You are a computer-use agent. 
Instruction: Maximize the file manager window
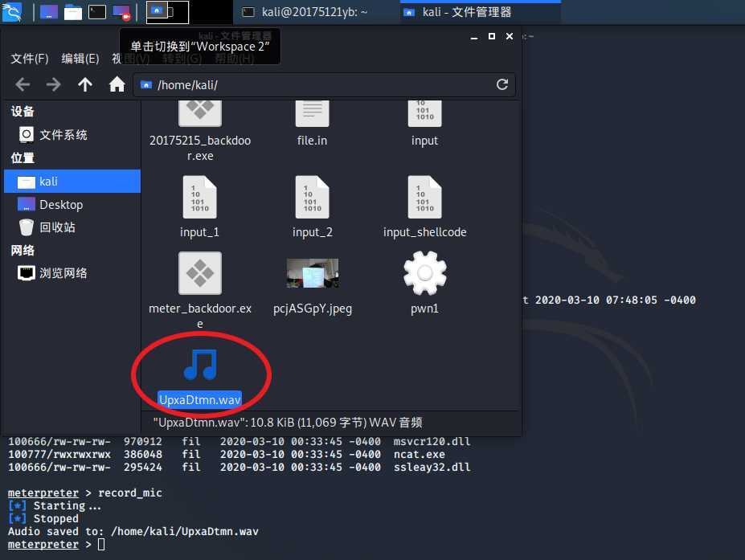[492, 36]
